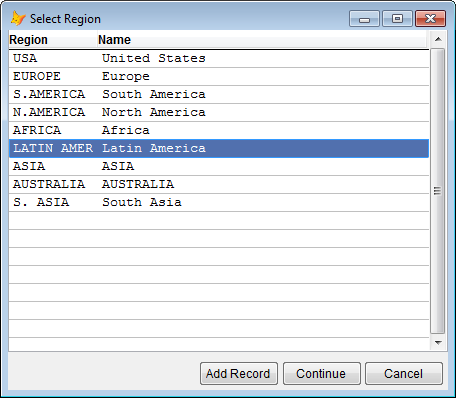The height and width of the screenshot is (398, 456).
Task: Cancel the Select Region dialog
Action: [x=404, y=373]
